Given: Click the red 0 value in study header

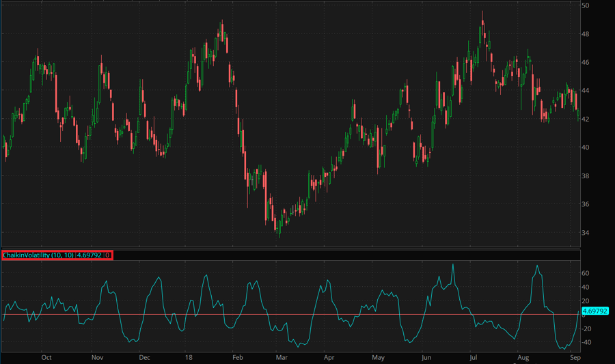Looking at the screenshot, I should point(107,255).
